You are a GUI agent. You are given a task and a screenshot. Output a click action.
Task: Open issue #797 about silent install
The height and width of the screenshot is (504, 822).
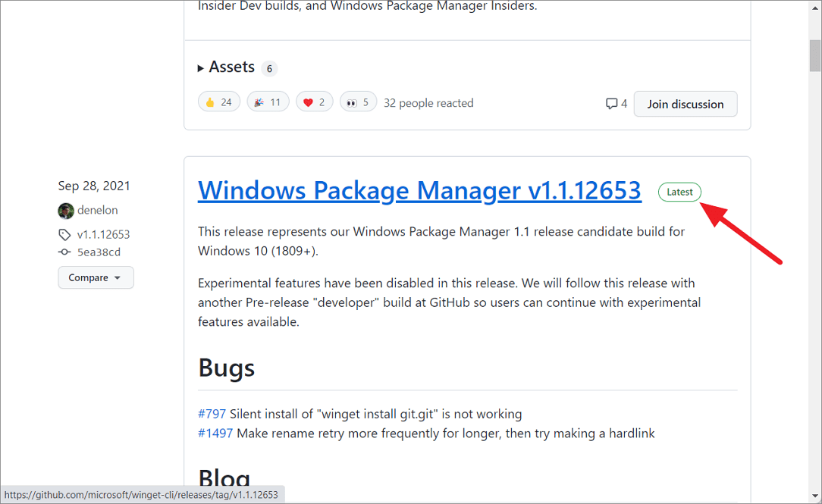click(213, 414)
